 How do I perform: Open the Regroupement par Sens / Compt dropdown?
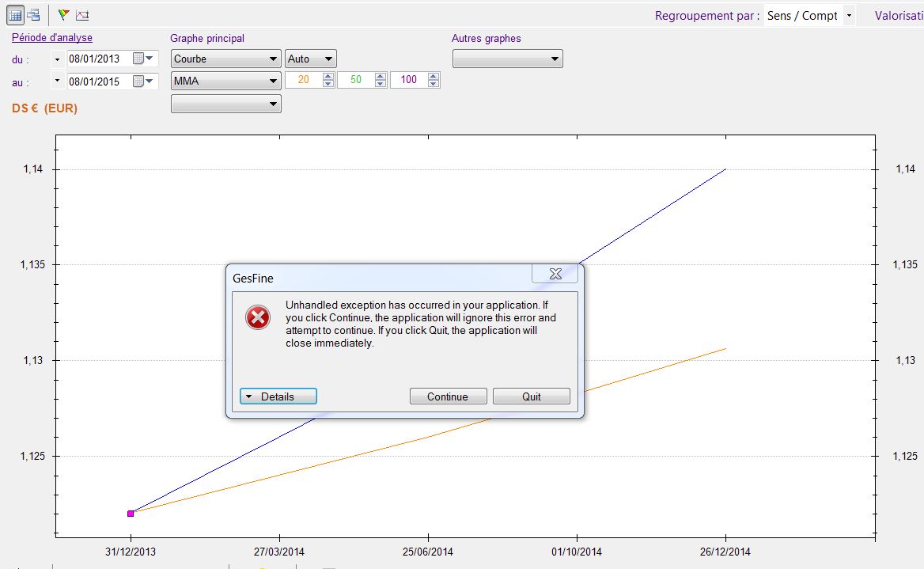tap(849, 16)
